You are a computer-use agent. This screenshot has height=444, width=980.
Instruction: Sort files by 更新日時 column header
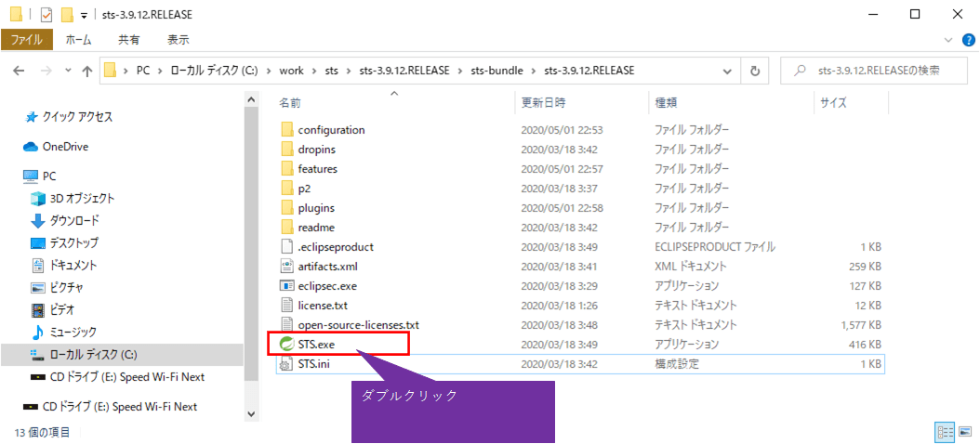click(x=543, y=102)
